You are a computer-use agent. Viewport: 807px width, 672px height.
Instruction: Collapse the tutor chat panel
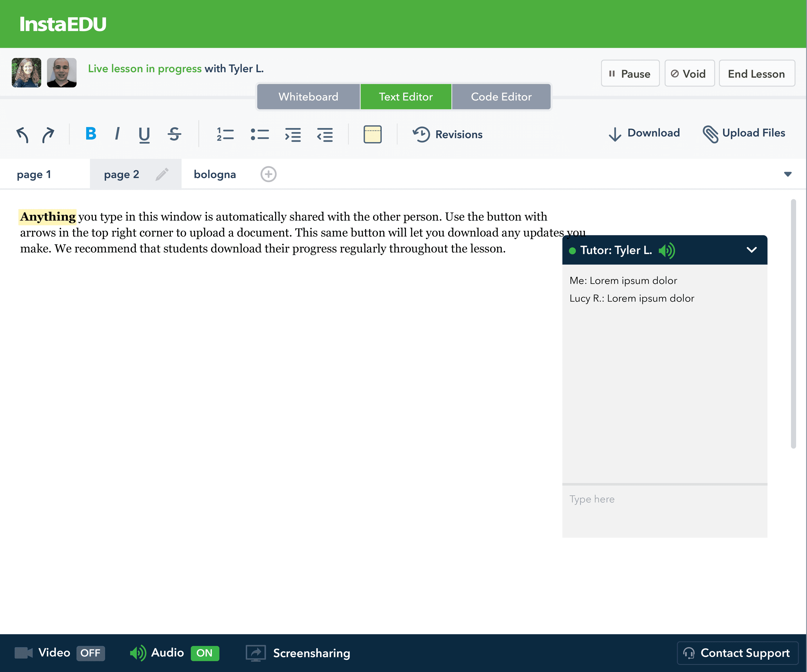coord(752,250)
